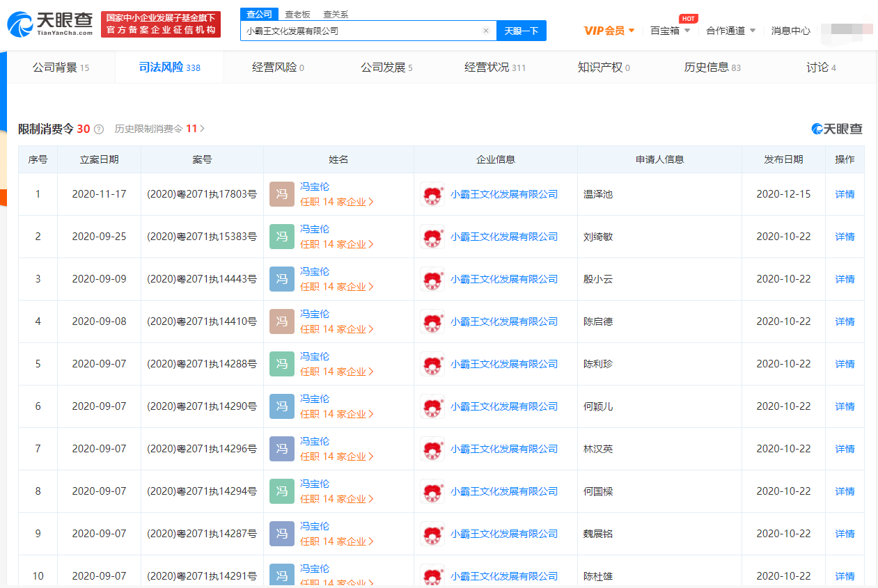This screenshot has width=878, height=588.
Task: Open the VIP会员 dropdown menu
Action: pos(609,31)
